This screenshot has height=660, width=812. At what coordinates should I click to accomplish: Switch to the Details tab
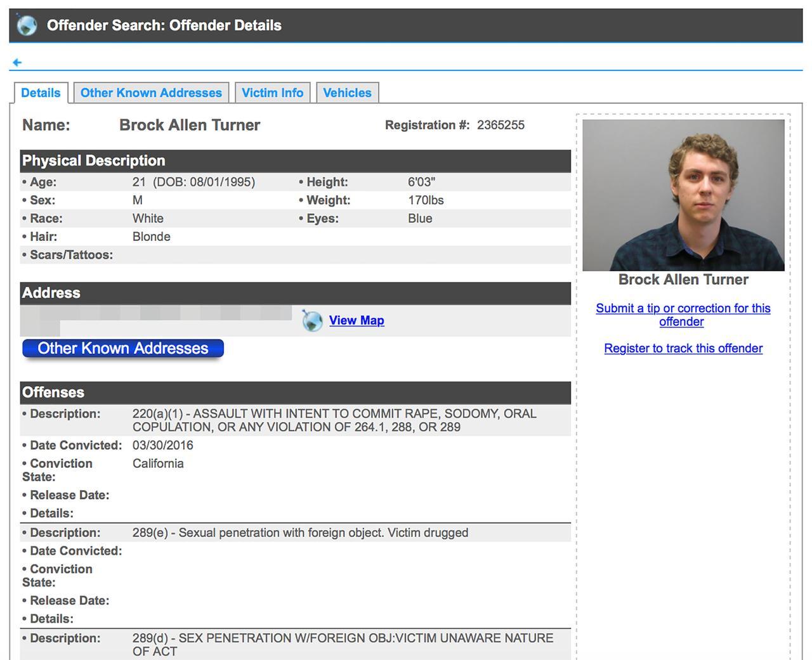coord(41,93)
